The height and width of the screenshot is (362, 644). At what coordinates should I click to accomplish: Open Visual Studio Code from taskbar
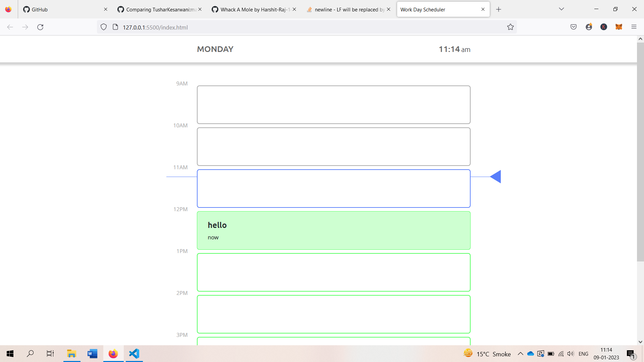134,354
